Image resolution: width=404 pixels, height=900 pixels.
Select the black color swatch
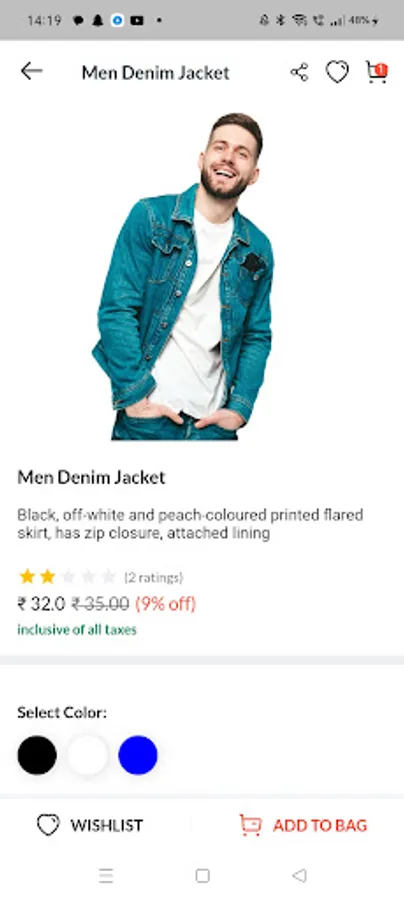(37, 755)
